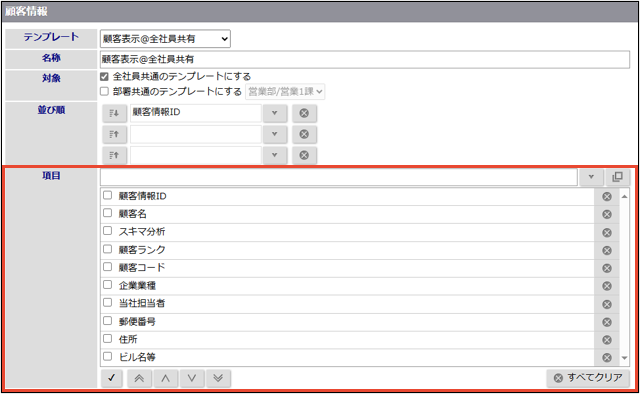Screen dimensions: 640x394
Task: Move selected items up one
Action: pyautogui.click(x=165, y=378)
